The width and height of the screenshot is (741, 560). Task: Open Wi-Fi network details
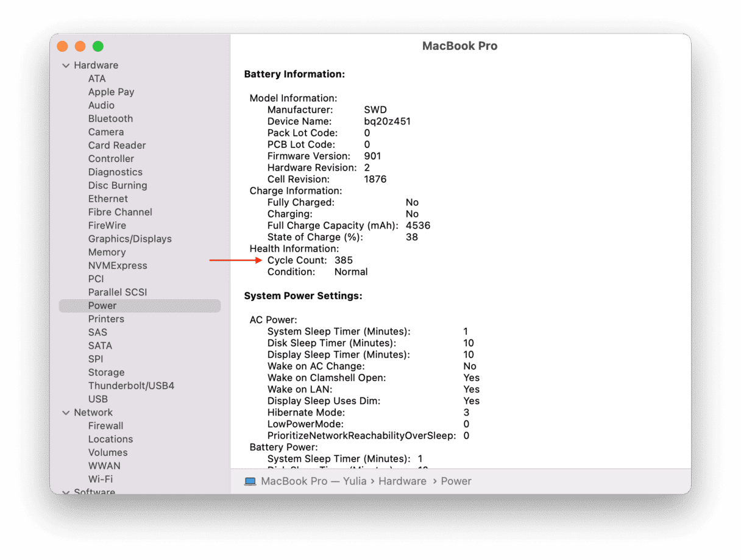coord(101,480)
